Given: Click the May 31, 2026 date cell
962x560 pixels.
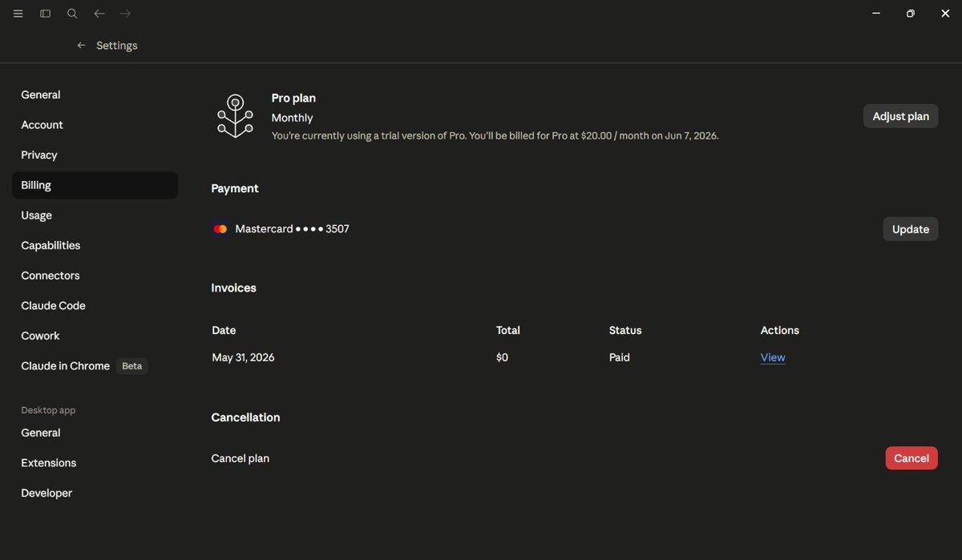Looking at the screenshot, I should pos(243,357).
